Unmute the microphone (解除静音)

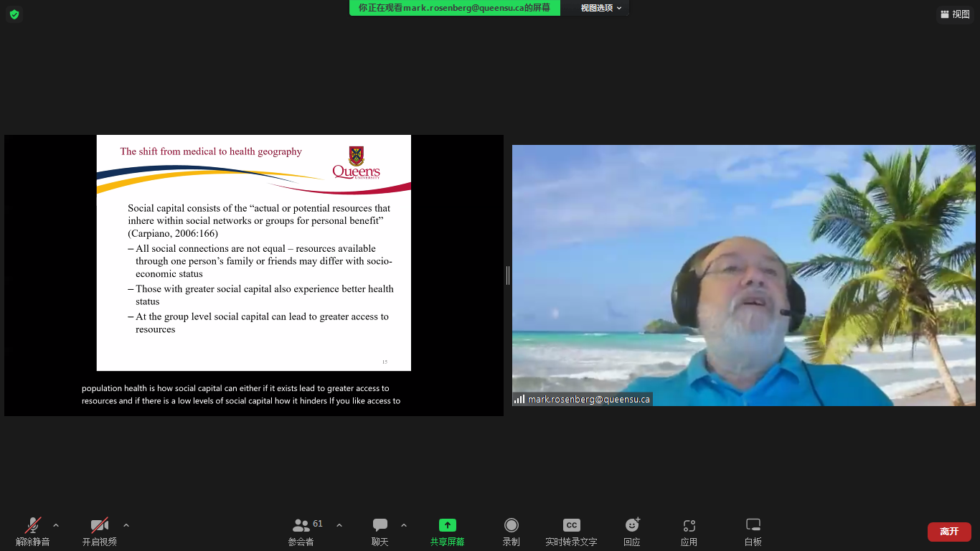coord(33,531)
